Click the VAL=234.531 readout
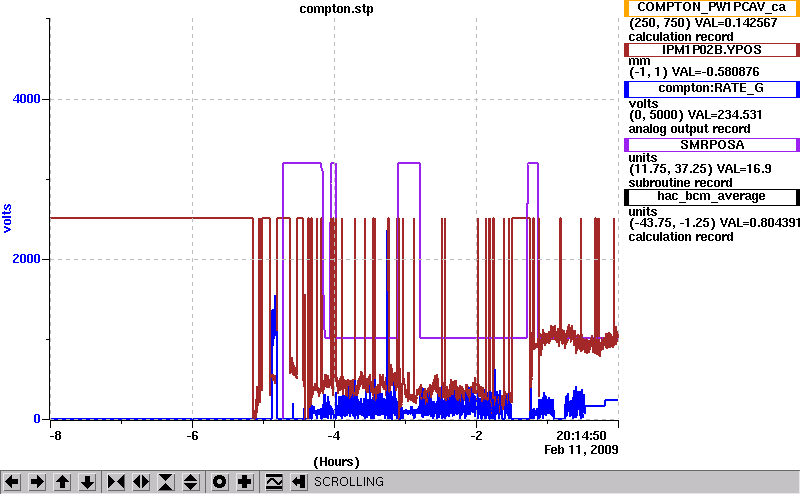The width and height of the screenshot is (800, 494). (724, 115)
